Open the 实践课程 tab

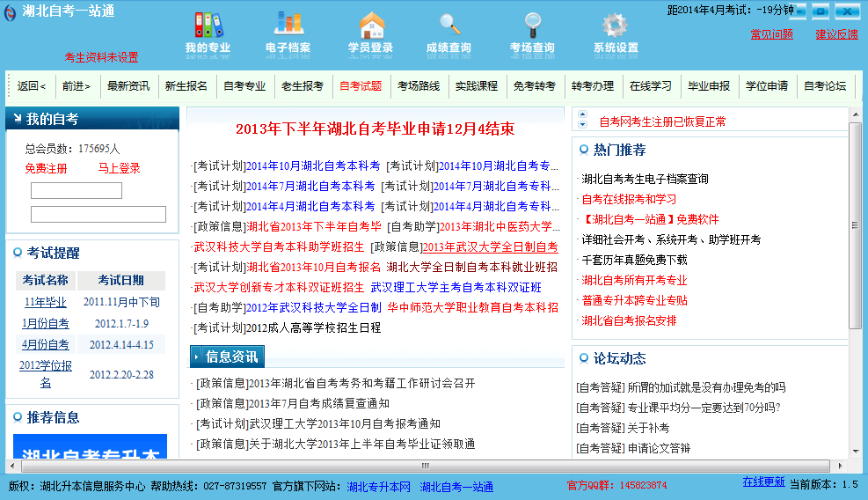(477, 86)
